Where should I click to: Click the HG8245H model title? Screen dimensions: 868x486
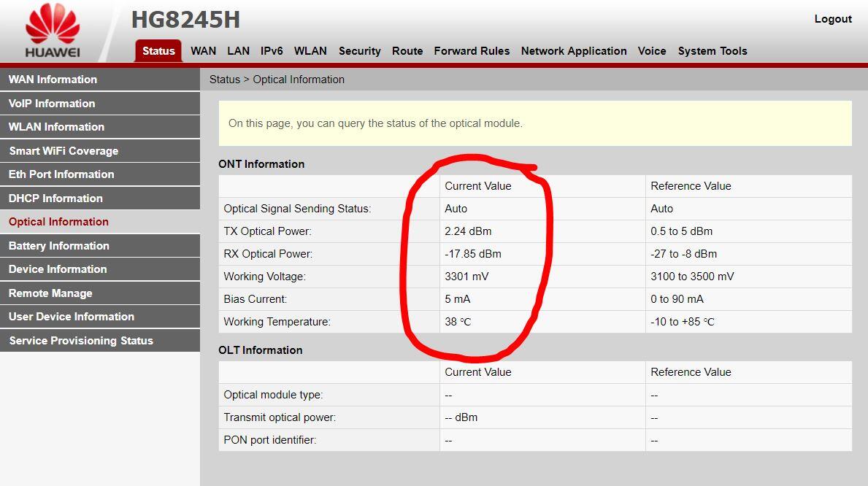(x=185, y=20)
